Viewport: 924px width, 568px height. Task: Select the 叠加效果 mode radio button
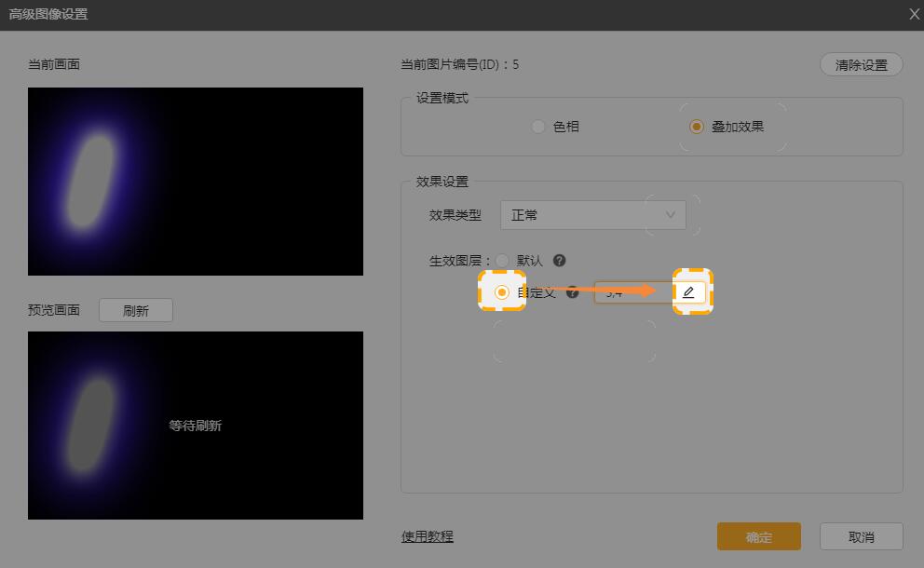coord(696,127)
